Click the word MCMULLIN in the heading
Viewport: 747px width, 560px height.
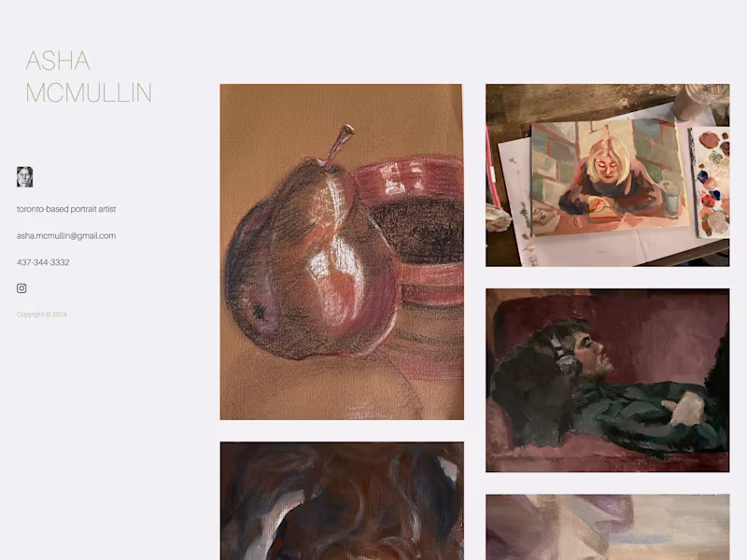pos(89,92)
